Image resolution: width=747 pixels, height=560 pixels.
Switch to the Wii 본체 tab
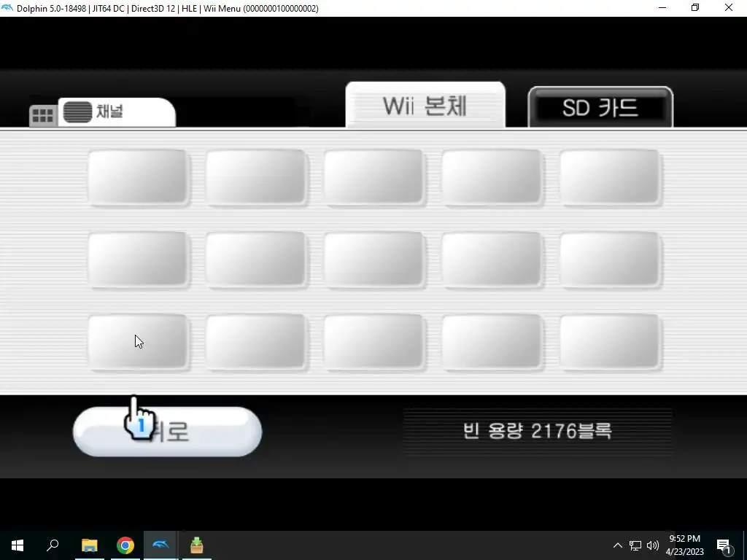coord(425,105)
